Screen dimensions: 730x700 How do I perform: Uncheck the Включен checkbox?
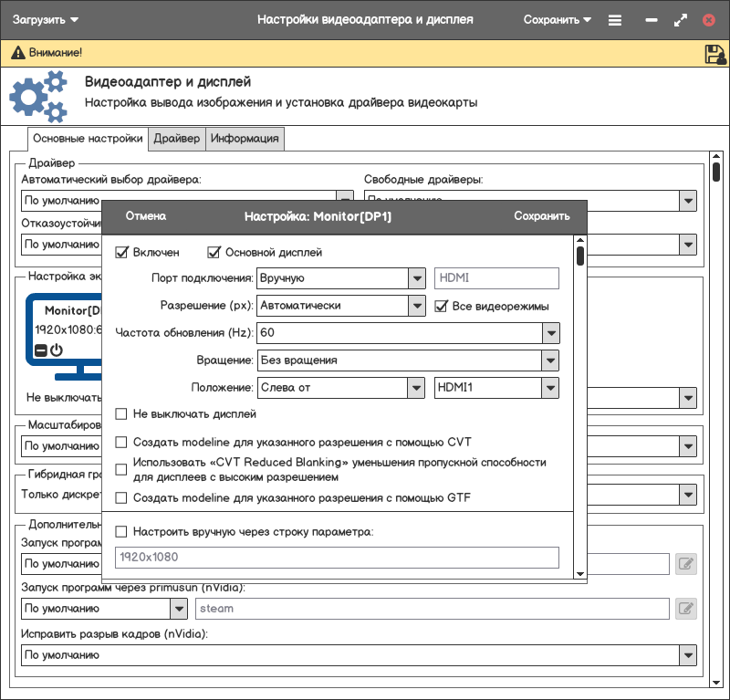click(x=122, y=253)
